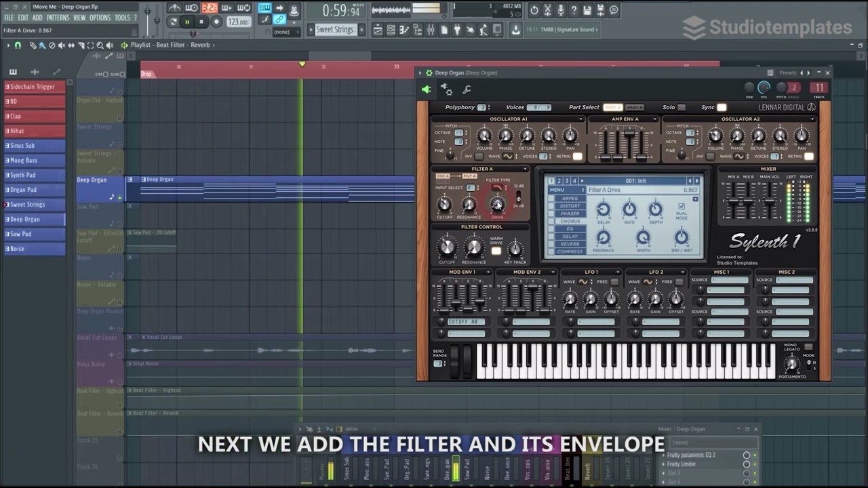Open LFO 1 section dropdown arrow

coord(618,272)
